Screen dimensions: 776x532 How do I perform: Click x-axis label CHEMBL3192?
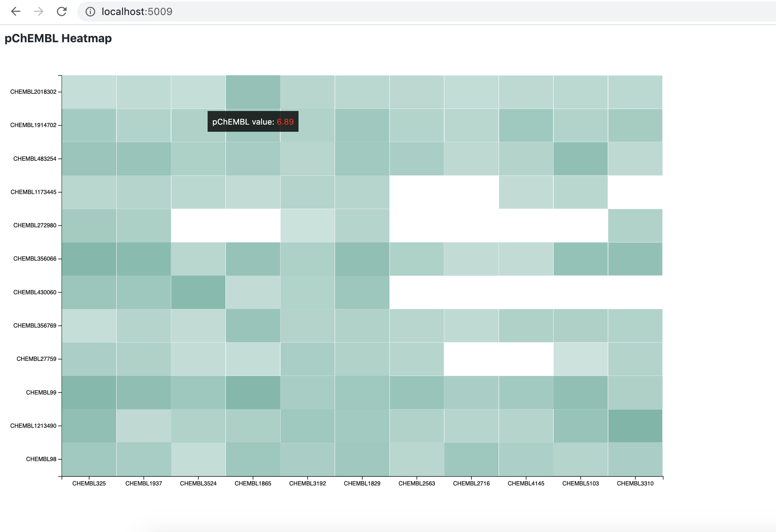tap(307, 483)
